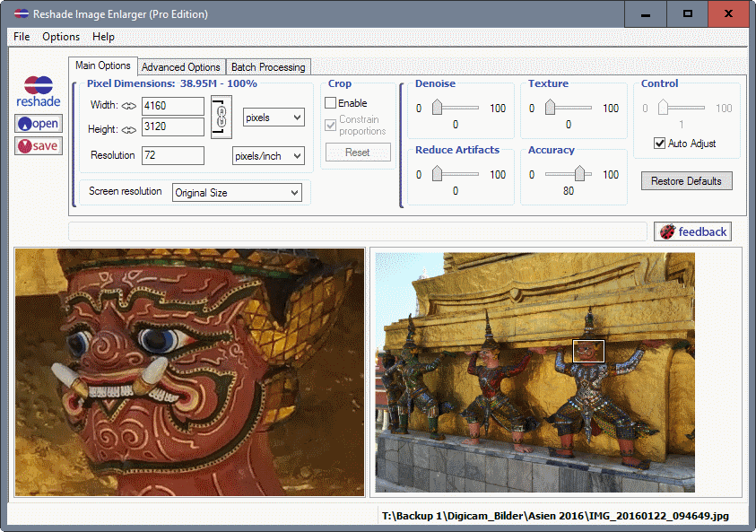Click the Accuracy slider handle
The image size is (756, 532).
tap(580, 174)
